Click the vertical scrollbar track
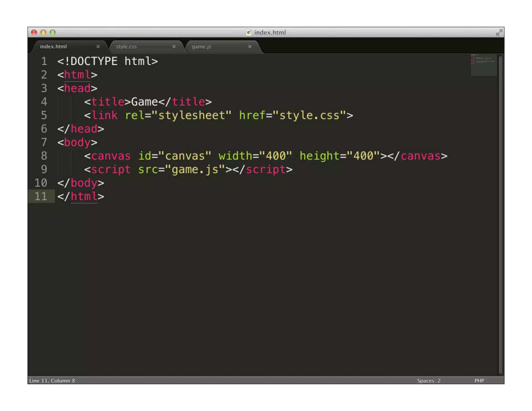This screenshot has width=532, height=411. [501, 215]
